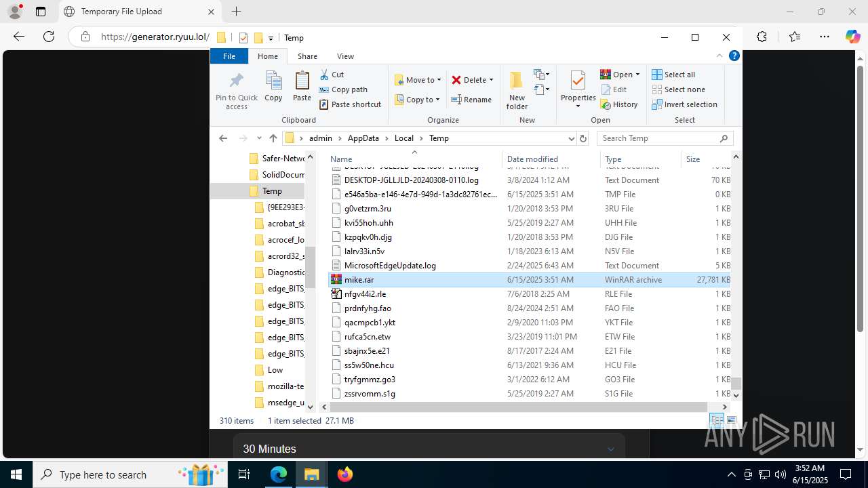Open the Delete dropdown

473,80
